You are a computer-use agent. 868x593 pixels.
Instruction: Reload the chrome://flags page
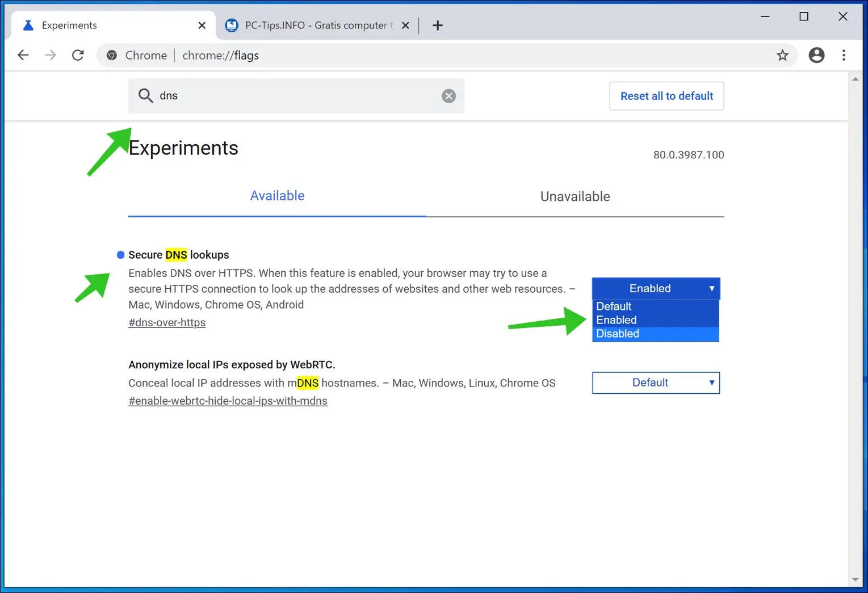(78, 55)
